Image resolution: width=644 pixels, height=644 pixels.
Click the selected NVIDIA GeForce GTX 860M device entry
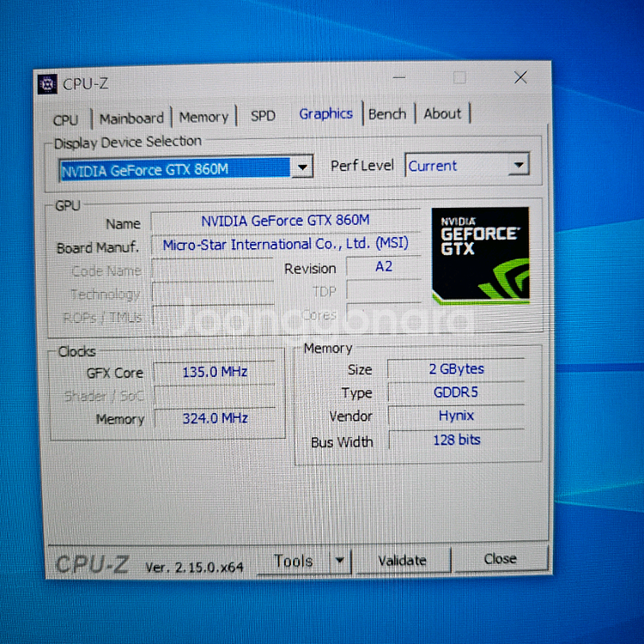click(x=175, y=169)
